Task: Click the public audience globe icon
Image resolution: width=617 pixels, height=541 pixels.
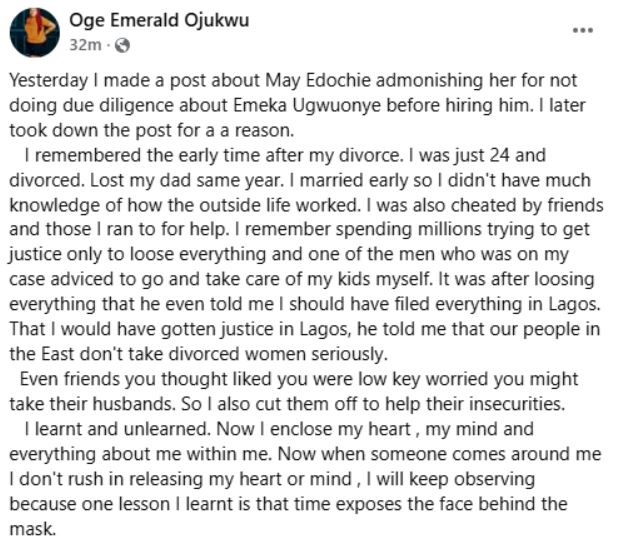Action: (123, 46)
